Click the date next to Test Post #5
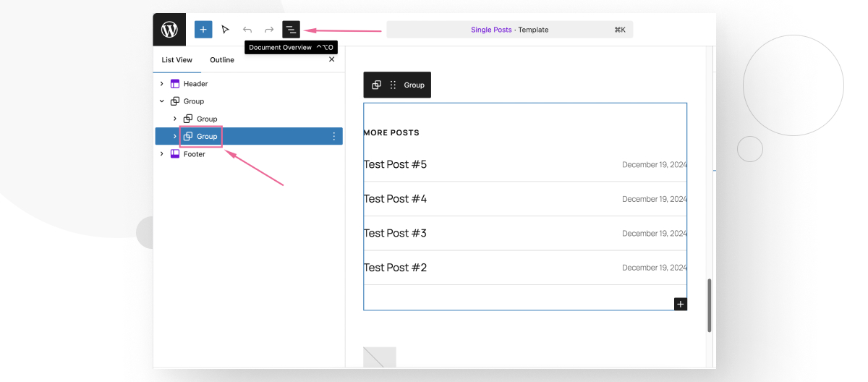Image resolution: width=868 pixels, height=382 pixels. 655,165
